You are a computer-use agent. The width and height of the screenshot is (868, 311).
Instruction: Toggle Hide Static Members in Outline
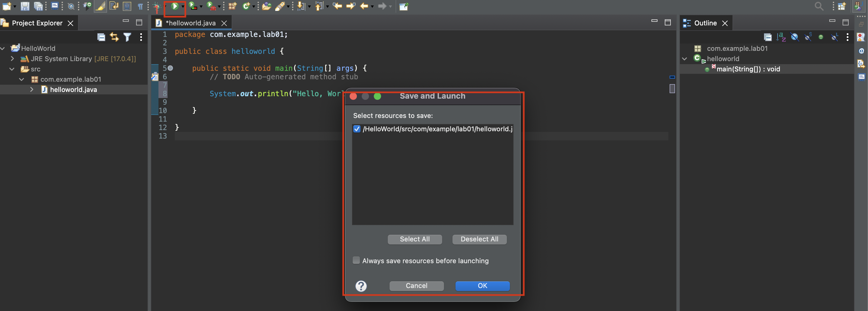(x=808, y=37)
